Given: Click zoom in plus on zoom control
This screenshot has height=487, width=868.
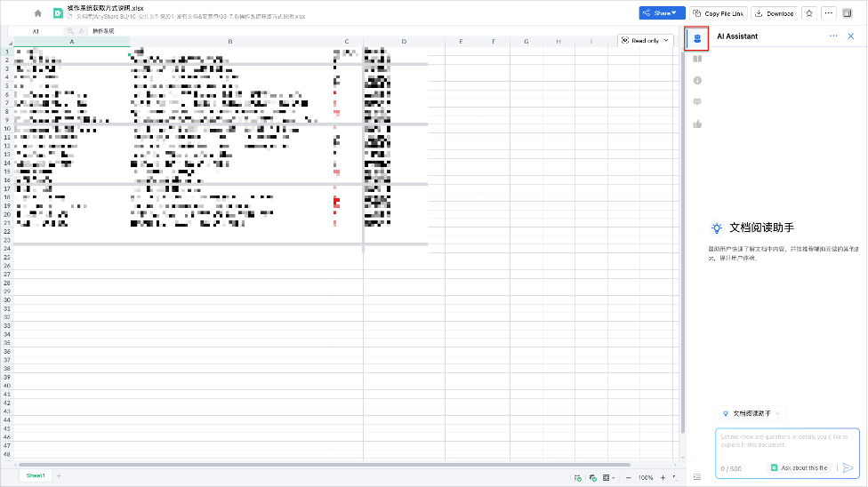Looking at the screenshot, I should tap(663, 477).
